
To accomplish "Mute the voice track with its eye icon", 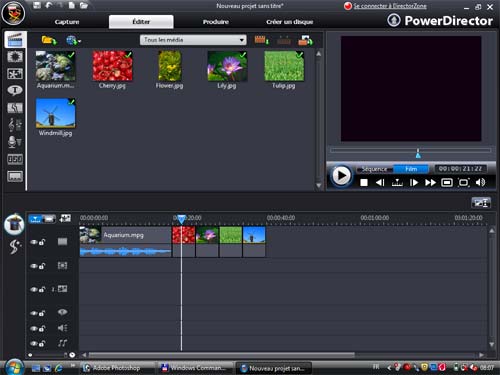I will point(33,329).
